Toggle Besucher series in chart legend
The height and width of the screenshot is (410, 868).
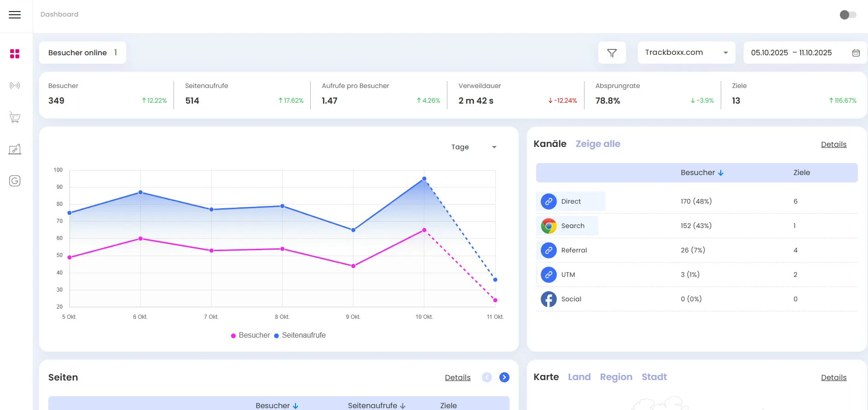pos(250,335)
